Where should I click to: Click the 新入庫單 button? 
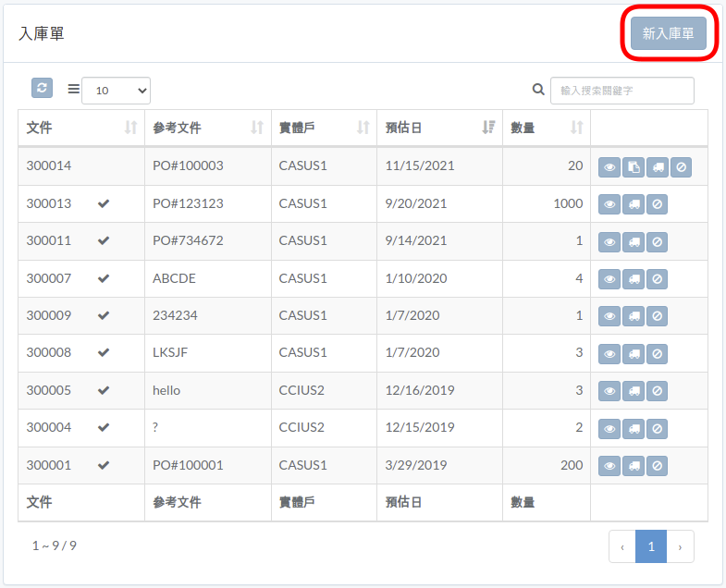(668, 33)
